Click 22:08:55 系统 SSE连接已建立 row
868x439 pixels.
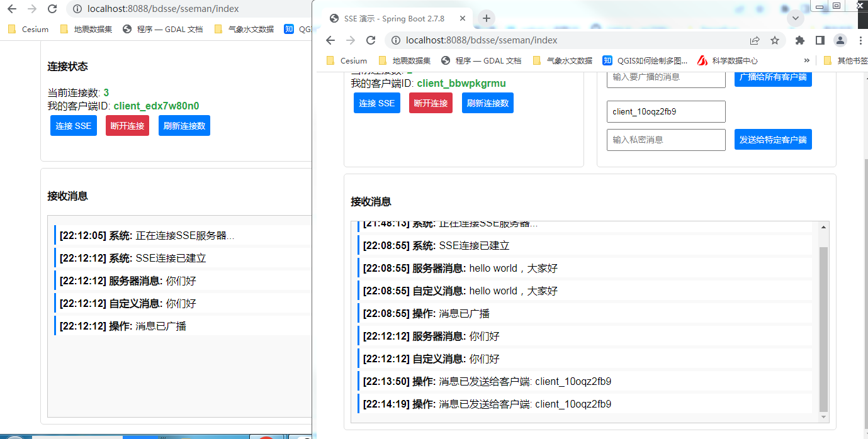585,245
